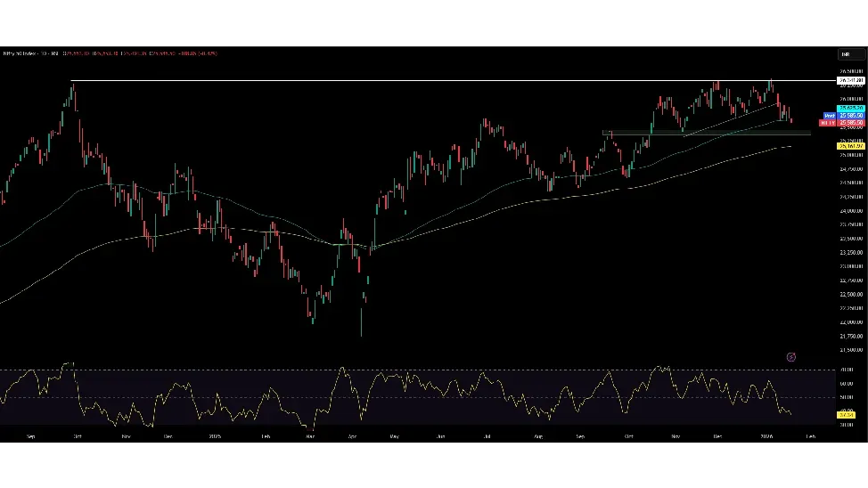Screen dimensions: 868x488
Task: Click the Mar label on time axis
Action: click(x=308, y=437)
